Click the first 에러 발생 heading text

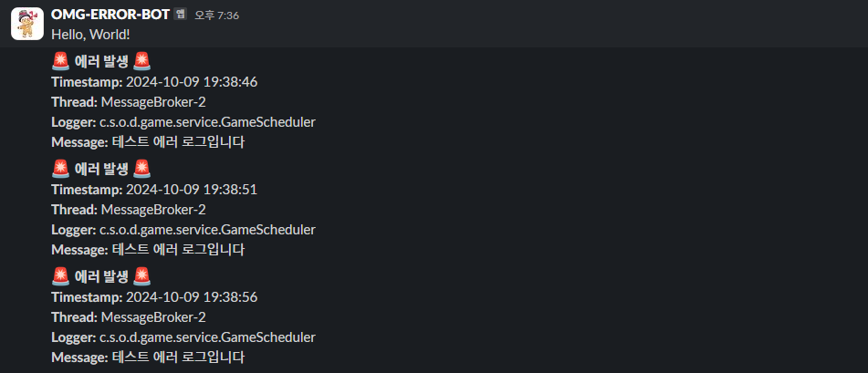pos(101,62)
